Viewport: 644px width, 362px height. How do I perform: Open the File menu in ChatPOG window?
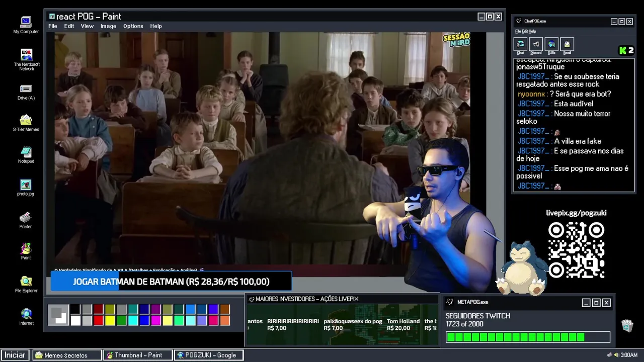tap(517, 31)
